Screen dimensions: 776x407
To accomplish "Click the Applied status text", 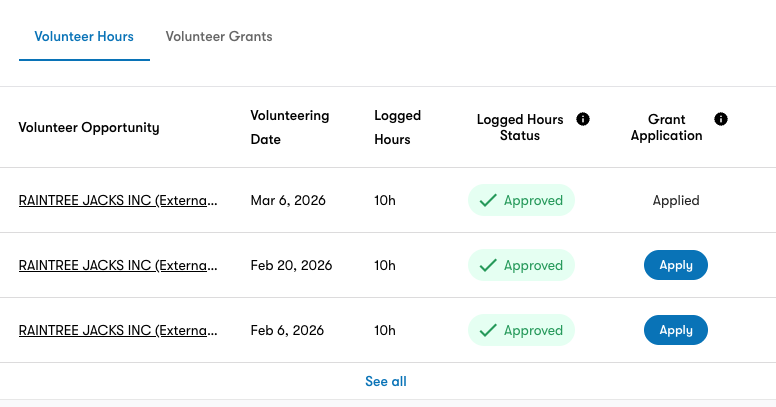I will 676,201.
